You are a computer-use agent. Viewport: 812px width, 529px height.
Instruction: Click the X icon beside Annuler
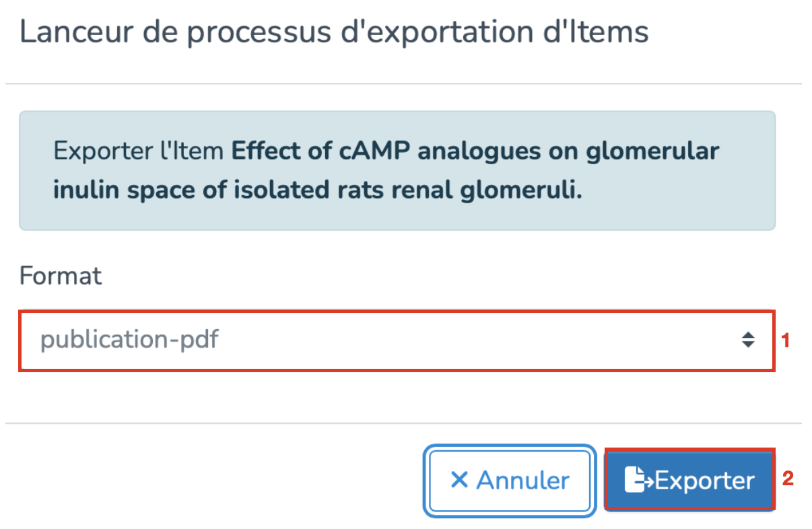(459, 481)
